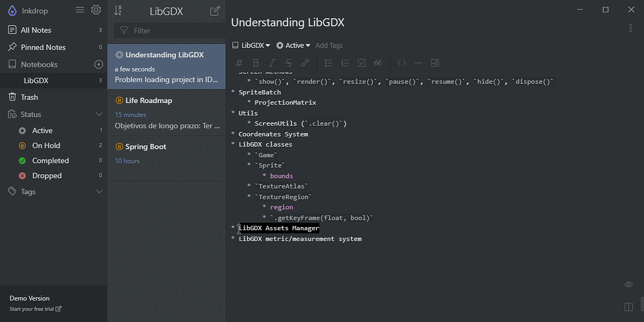Open the Spring Boot note
Image resolution: width=644 pixels, height=322 pixels.
(166, 158)
